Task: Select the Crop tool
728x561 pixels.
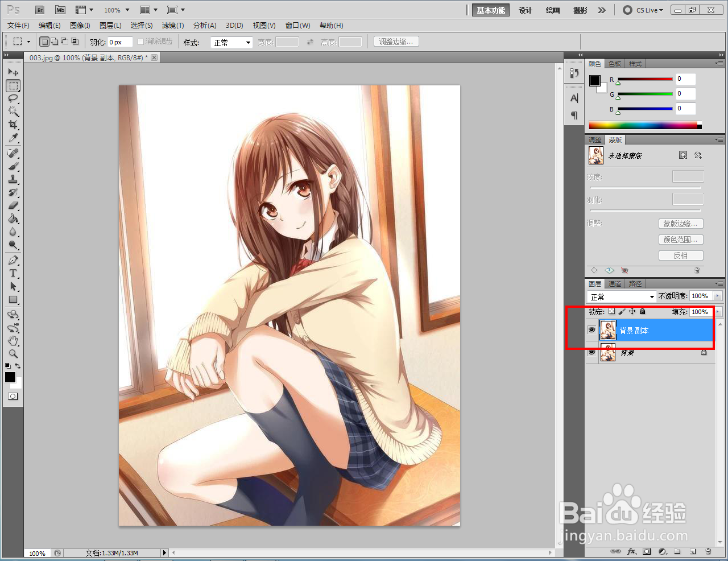Action: pos(13,125)
